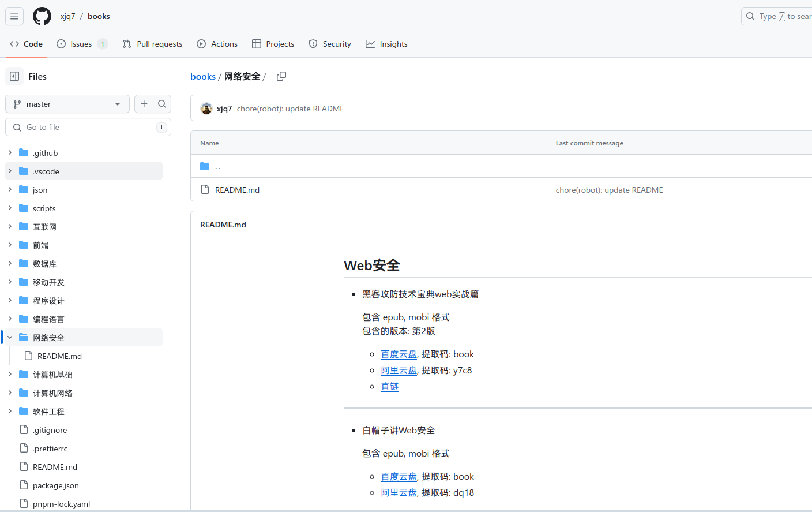Expand the .github folder
This screenshot has height=512, width=812.
[x=10, y=153]
